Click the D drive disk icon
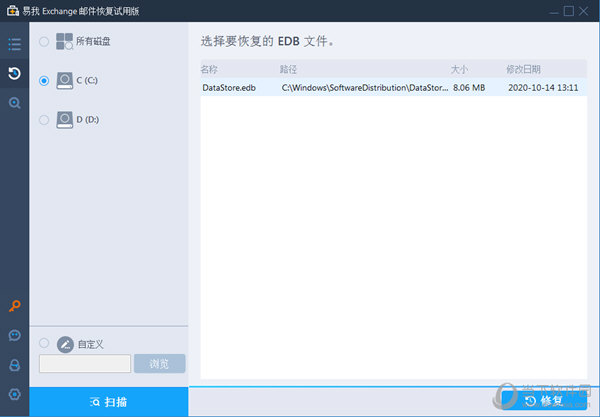The height and width of the screenshot is (417, 600). coord(64,120)
